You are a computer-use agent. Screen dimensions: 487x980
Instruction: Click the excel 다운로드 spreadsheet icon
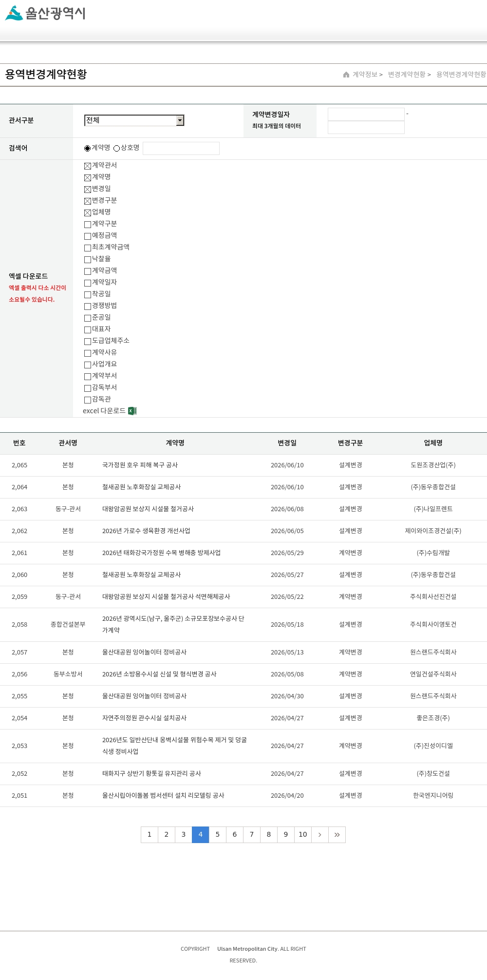click(132, 411)
